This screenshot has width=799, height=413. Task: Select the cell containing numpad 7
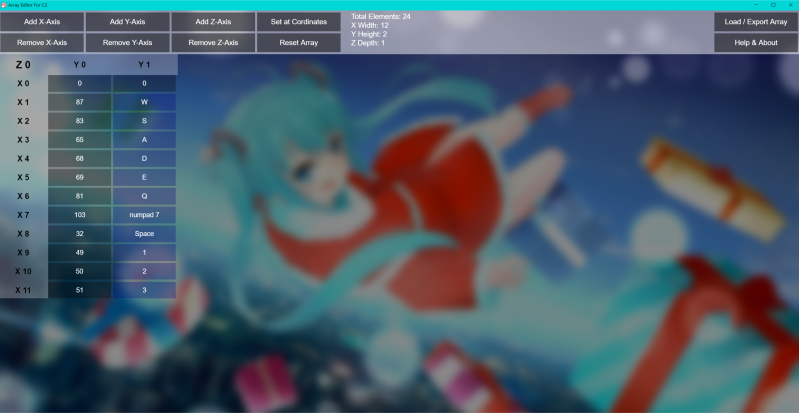(144, 215)
